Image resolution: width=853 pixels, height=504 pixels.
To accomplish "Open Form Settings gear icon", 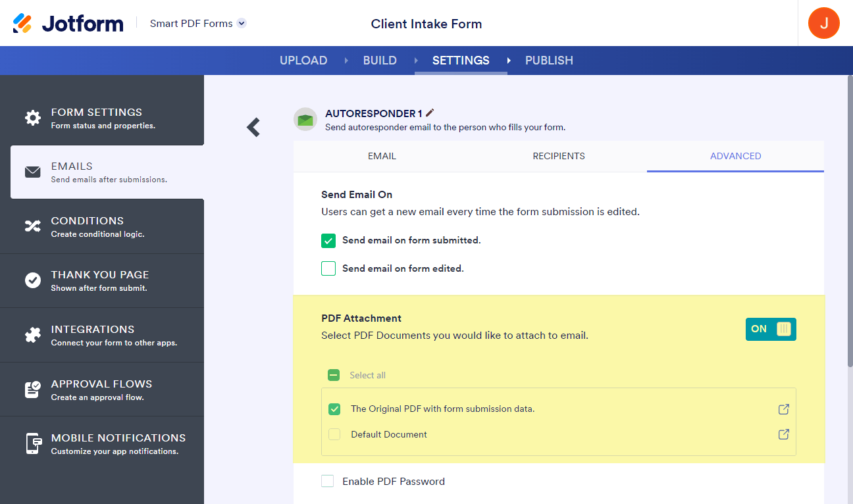I will click(x=32, y=118).
